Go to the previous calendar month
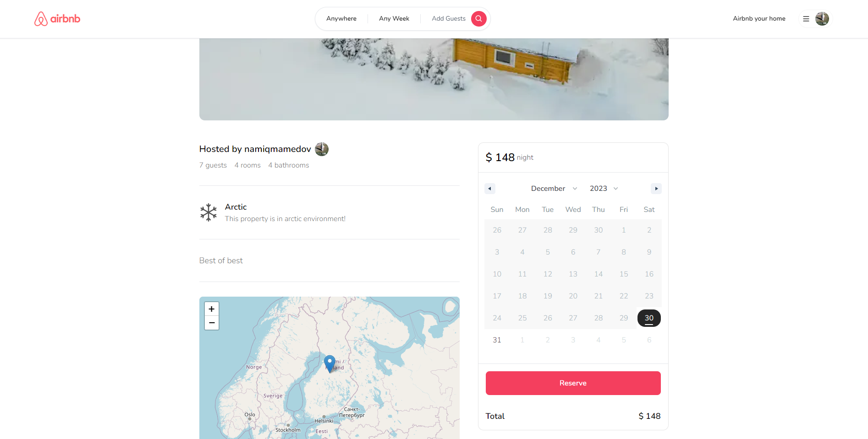Viewport: 868px width, 439px height. tap(490, 189)
